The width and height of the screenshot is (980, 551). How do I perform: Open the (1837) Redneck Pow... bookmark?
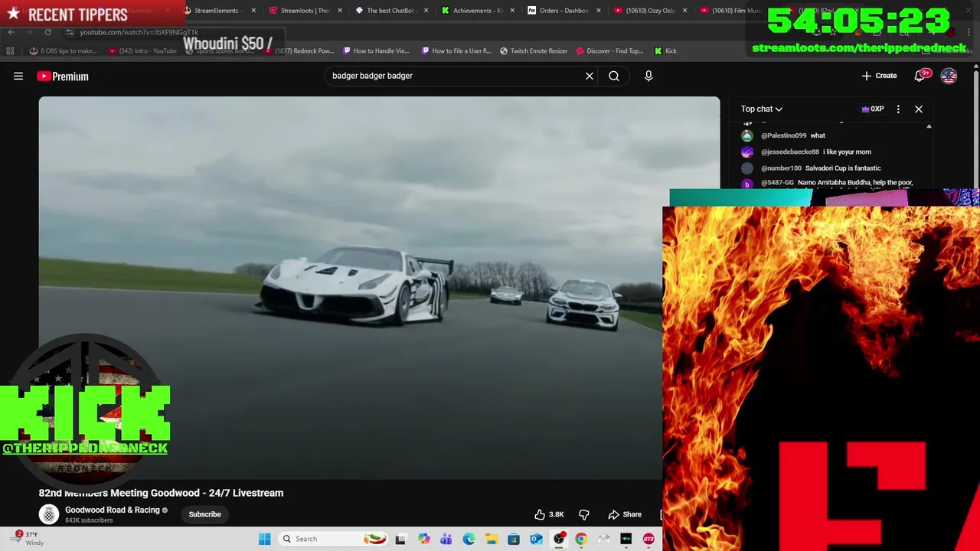point(299,51)
